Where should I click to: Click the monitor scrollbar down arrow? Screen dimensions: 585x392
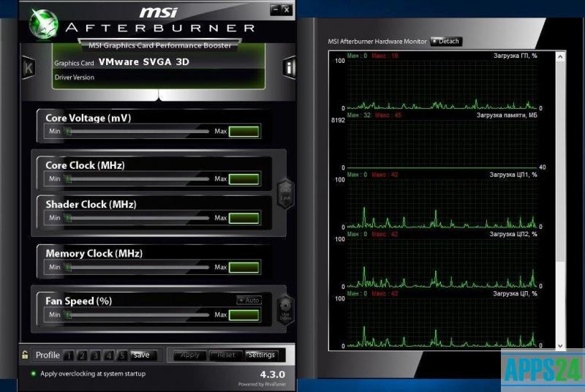point(560,346)
